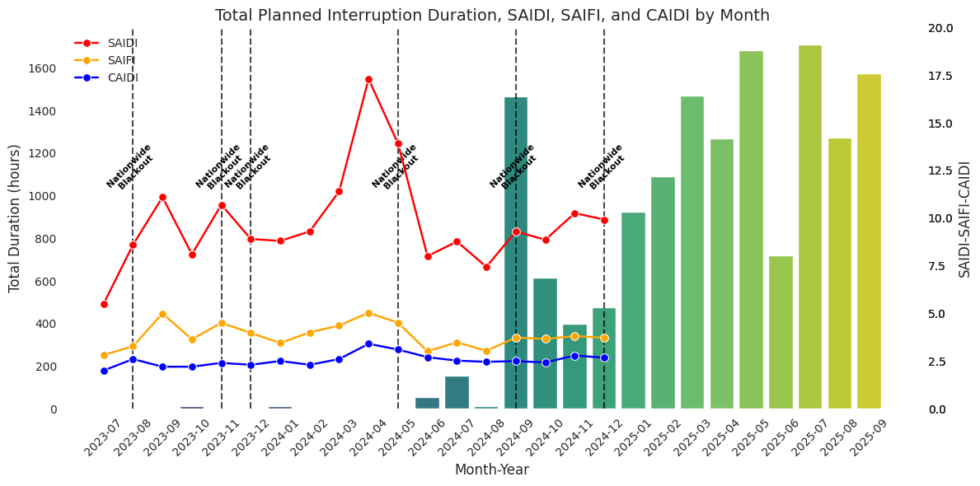
Task: Click the Month-Year x-axis label
Action: 492,470
